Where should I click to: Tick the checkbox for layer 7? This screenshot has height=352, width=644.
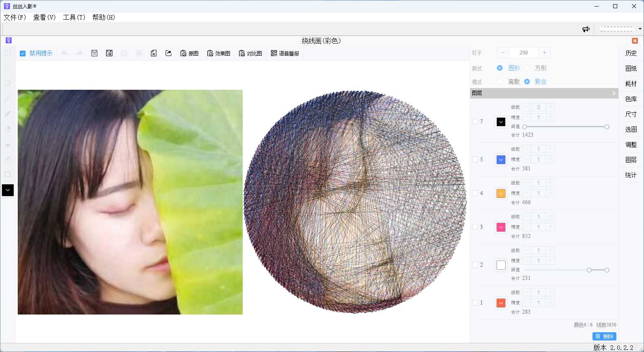tap(475, 121)
